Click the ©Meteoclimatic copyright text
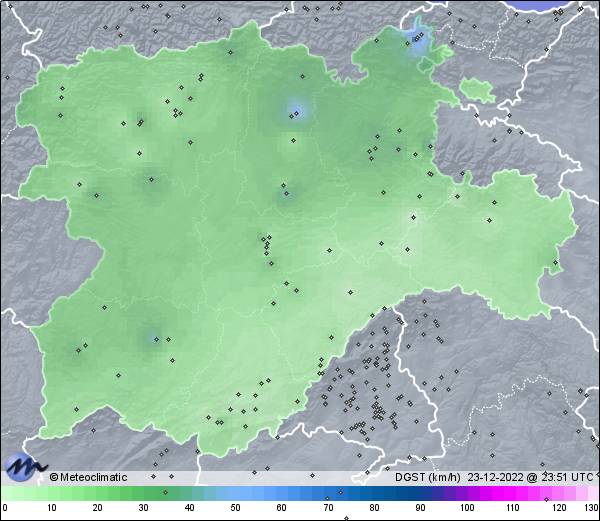This screenshot has width=600, height=521. 88,477
